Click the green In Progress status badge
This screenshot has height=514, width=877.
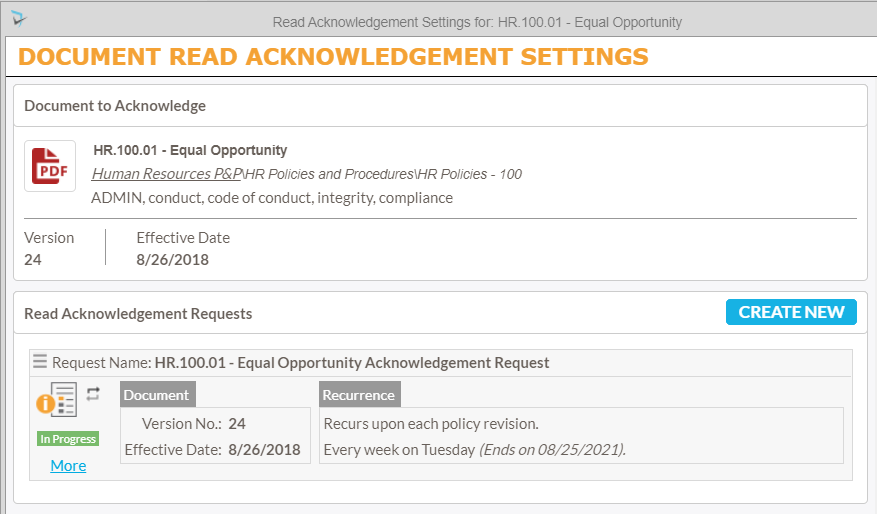click(x=68, y=439)
